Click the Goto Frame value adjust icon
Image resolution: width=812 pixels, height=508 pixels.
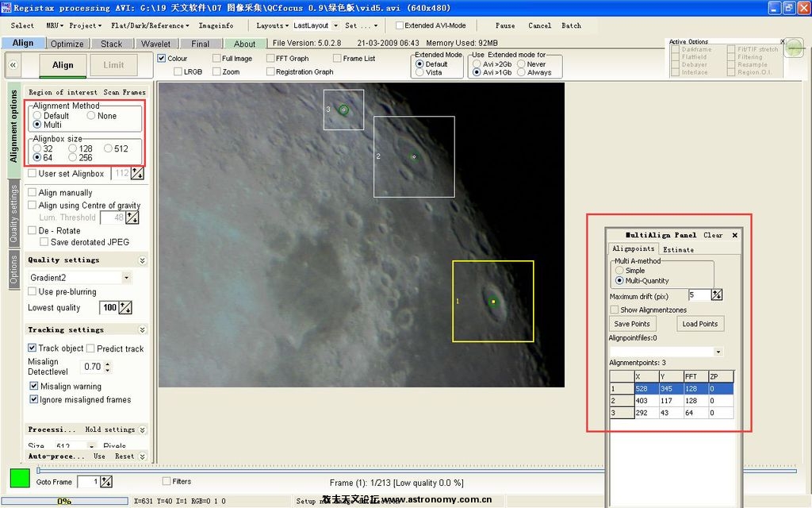point(106,482)
